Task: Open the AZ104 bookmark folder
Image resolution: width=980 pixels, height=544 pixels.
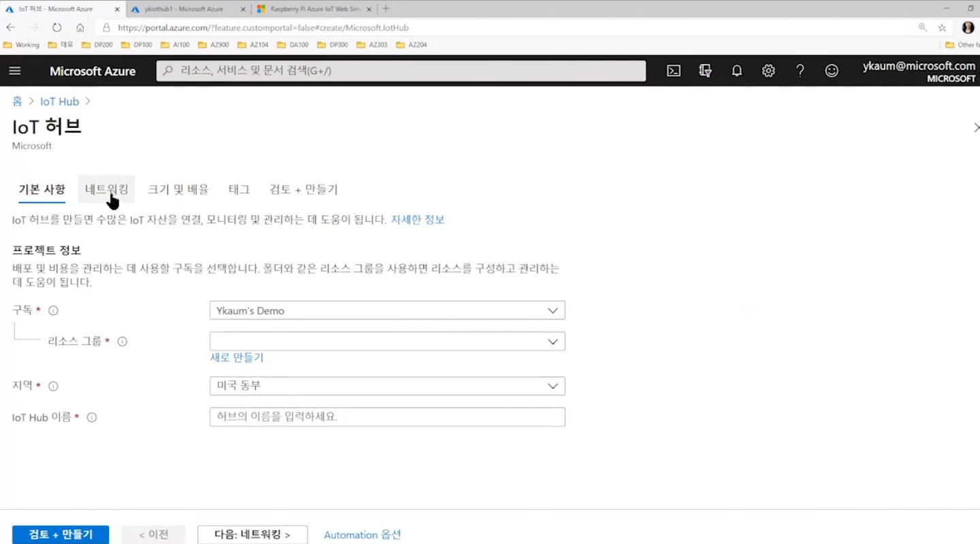Action: (252, 45)
